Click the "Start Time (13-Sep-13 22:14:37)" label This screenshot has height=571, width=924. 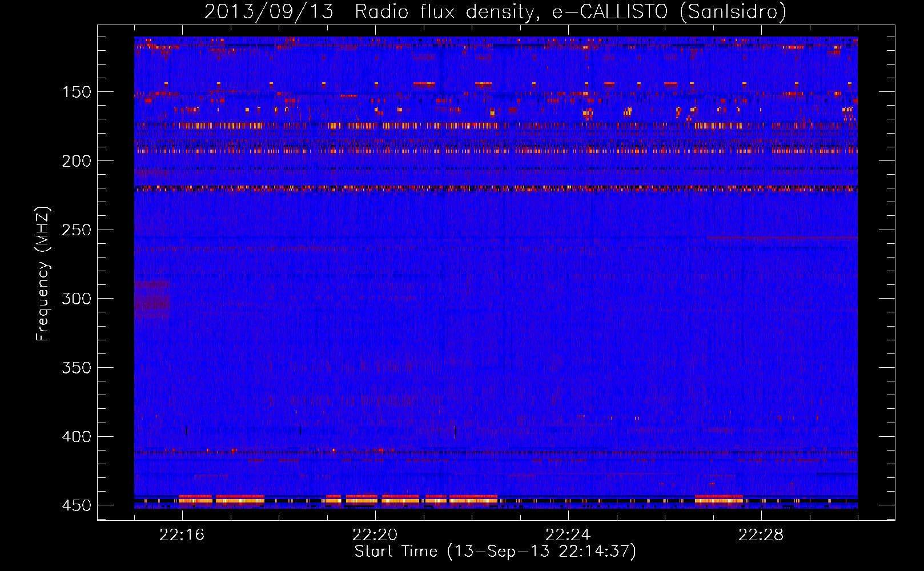(x=495, y=552)
